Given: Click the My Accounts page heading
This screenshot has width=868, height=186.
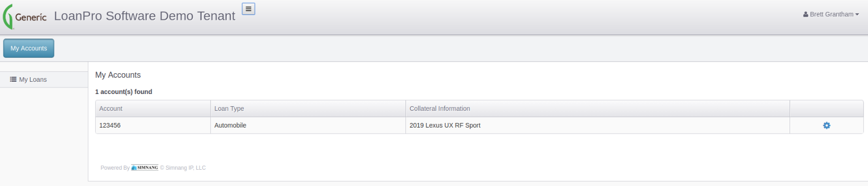Looking at the screenshot, I should pyautogui.click(x=118, y=75).
